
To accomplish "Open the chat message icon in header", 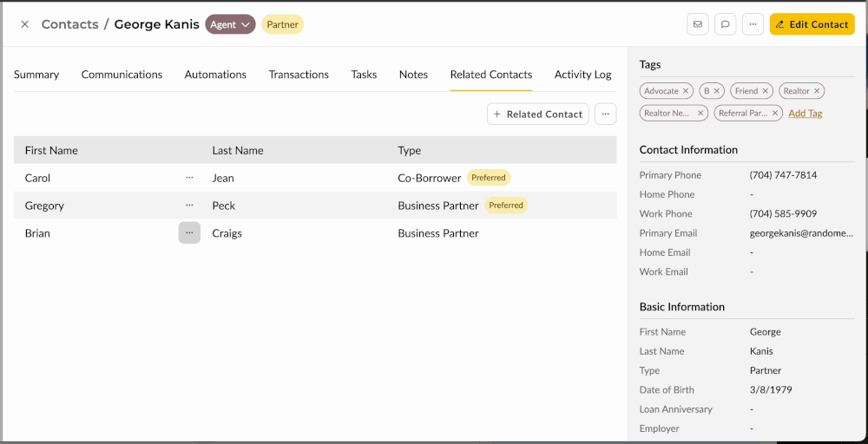I will tap(725, 24).
